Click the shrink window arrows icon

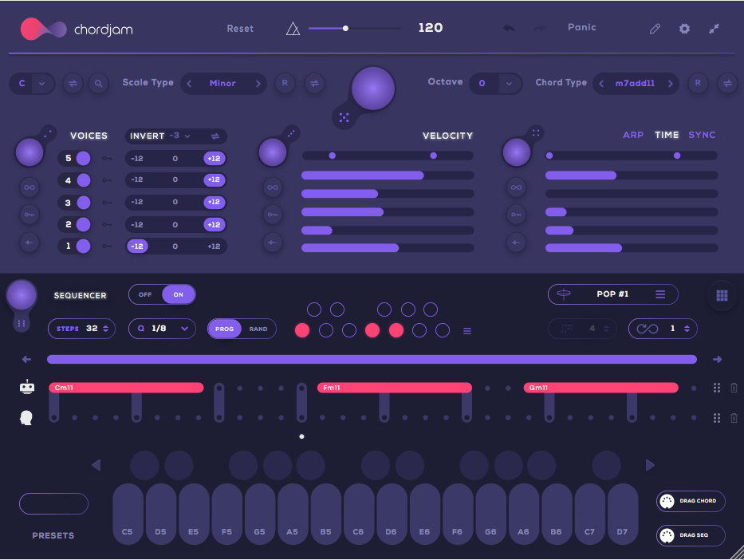[714, 29]
